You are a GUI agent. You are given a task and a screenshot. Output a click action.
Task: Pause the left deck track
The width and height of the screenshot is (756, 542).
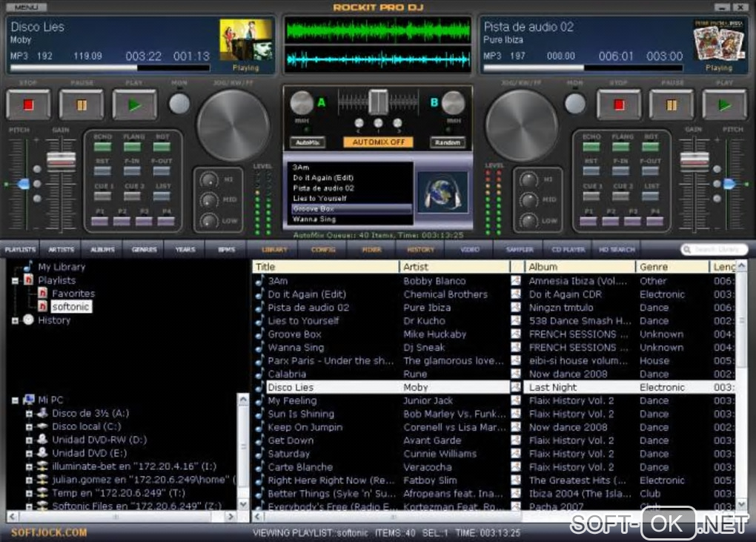tap(82, 105)
